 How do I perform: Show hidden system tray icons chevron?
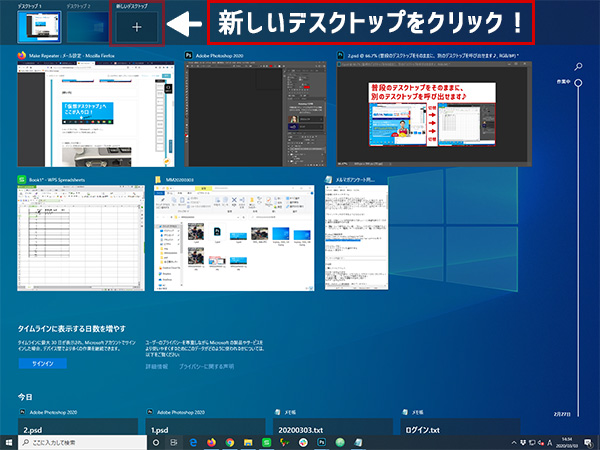point(514,443)
